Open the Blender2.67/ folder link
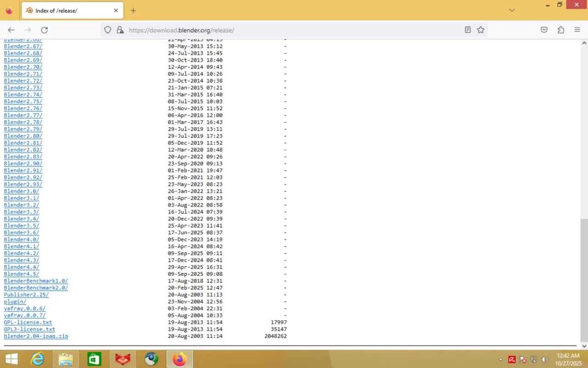Screen dimensions: 588x368 point(23,46)
